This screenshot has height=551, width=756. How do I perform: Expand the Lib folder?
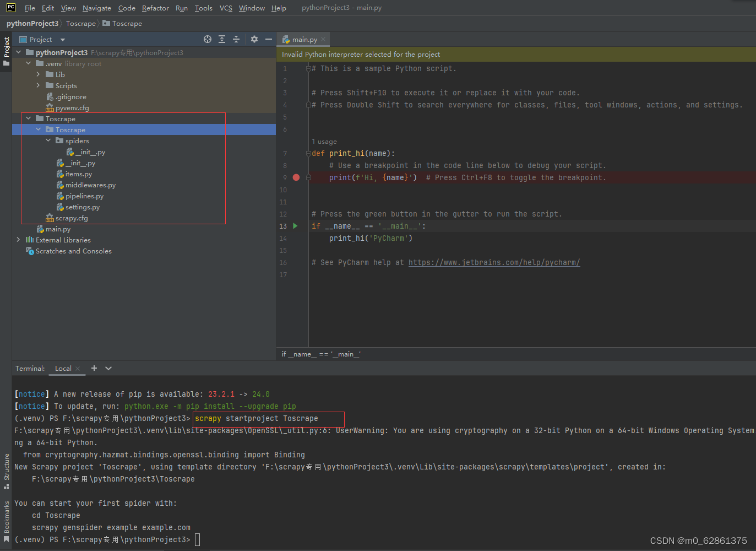pos(38,74)
